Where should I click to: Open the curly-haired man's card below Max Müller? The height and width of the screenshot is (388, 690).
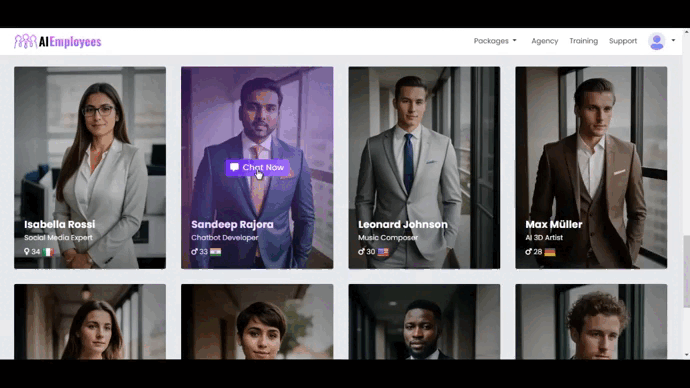pyautogui.click(x=591, y=322)
